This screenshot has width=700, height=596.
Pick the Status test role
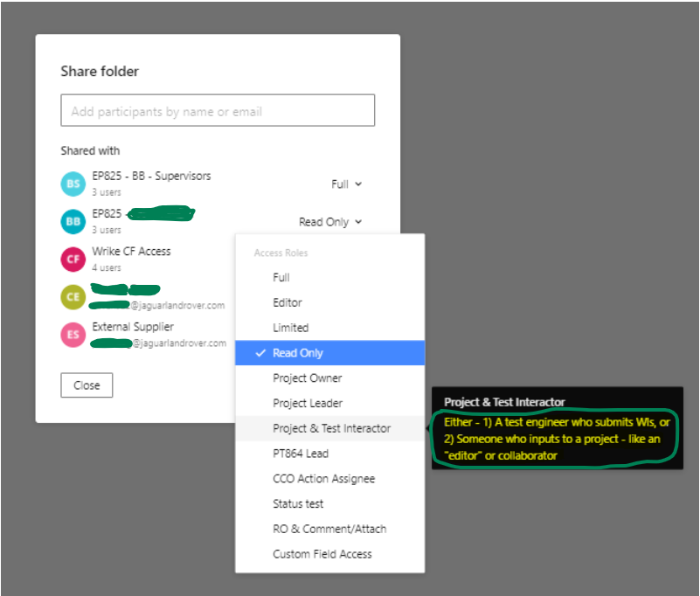click(x=297, y=504)
